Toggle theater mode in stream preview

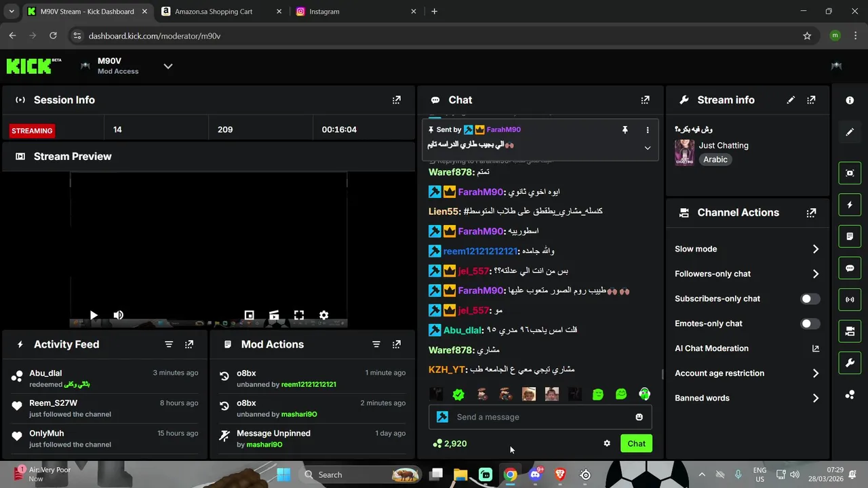pos(274,315)
